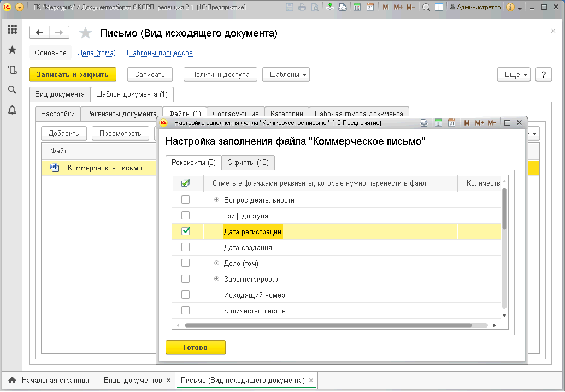Enable the Дата создания checkbox

coord(186,247)
